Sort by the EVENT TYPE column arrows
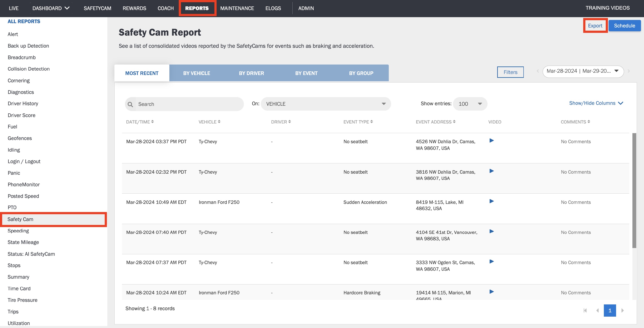Screen dimensions: 644x328 point(372,122)
